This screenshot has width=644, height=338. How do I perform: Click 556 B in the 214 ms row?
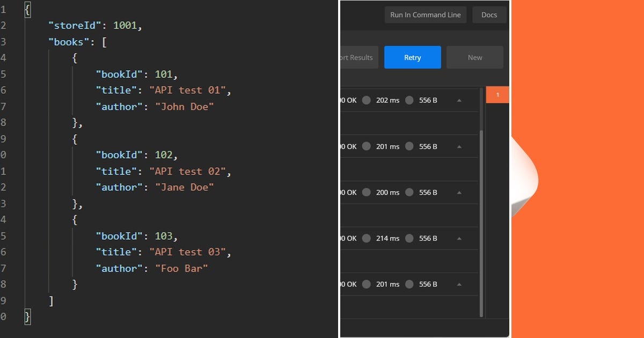428,239
